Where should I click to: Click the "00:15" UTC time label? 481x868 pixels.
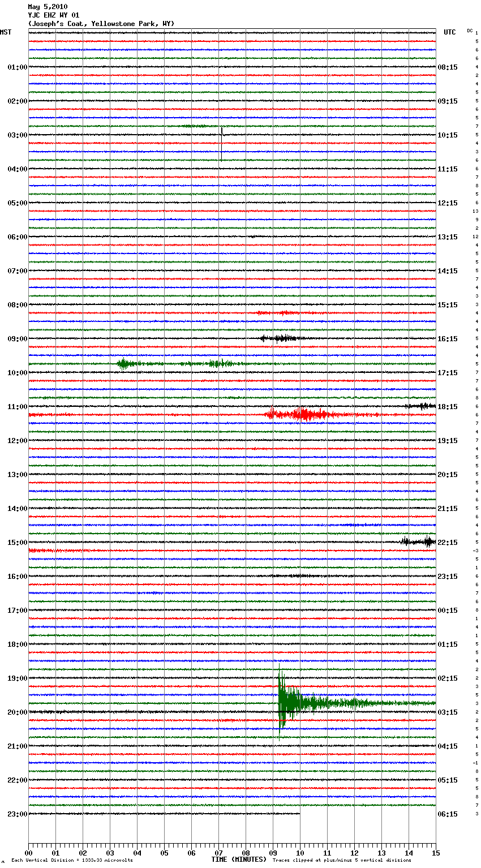pos(448,611)
